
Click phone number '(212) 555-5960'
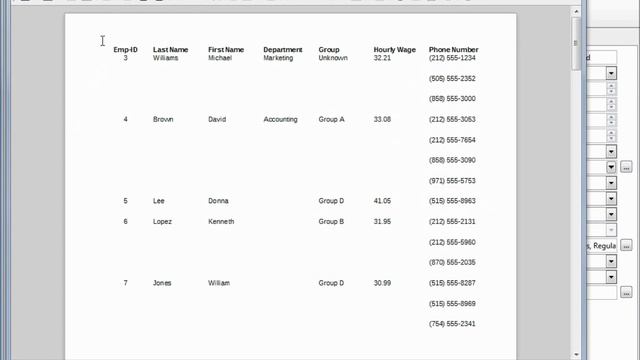tap(452, 242)
